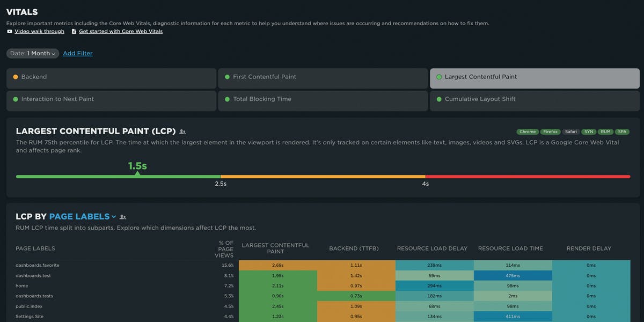The height and width of the screenshot is (322, 644).
Task: Select the Total Blocking Time tab
Action: (323, 100)
